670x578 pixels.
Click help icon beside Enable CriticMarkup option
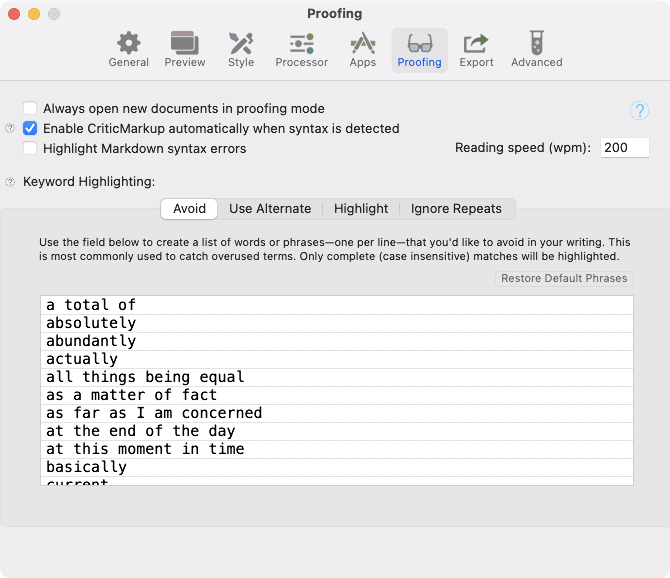point(10,128)
